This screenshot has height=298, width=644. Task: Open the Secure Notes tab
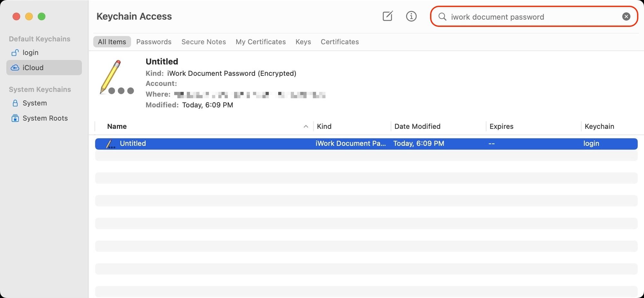204,42
